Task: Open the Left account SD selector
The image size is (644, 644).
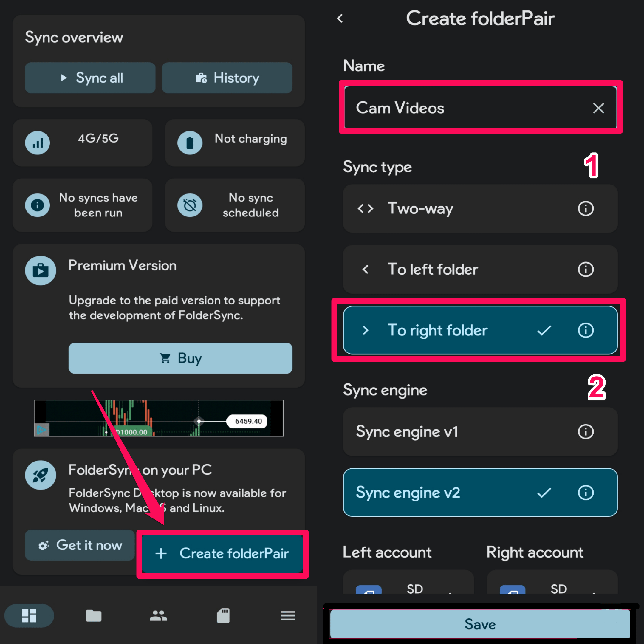Action: pyautogui.click(x=408, y=583)
